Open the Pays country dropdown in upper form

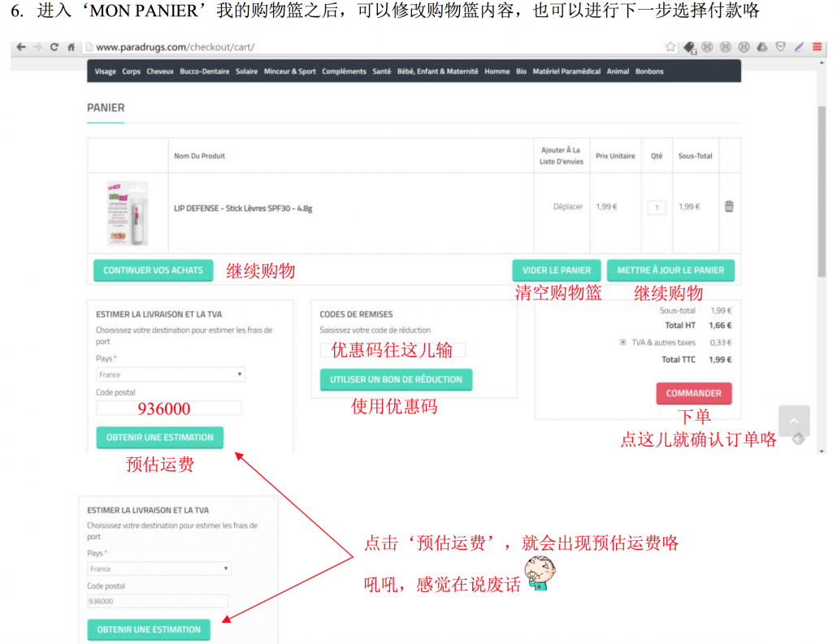tap(170, 374)
